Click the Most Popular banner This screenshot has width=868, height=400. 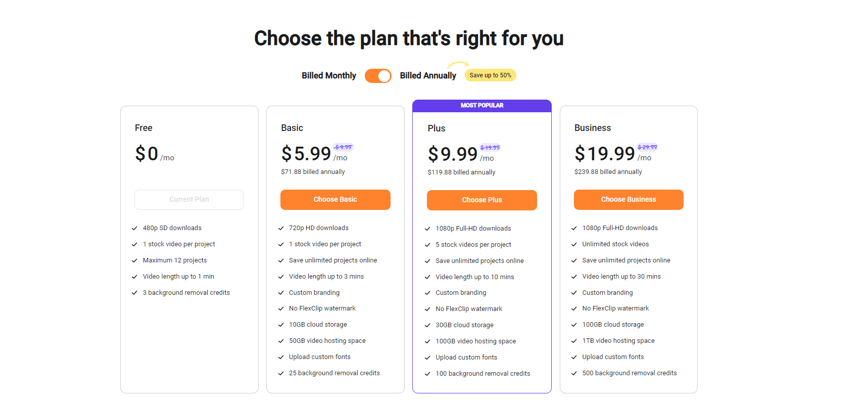click(482, 106)
